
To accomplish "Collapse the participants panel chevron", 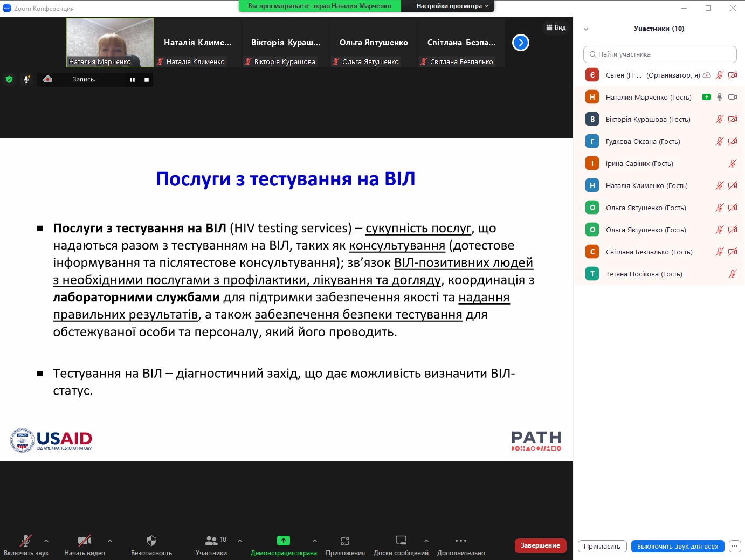I will pyautogui.click(x=586, y=29).
